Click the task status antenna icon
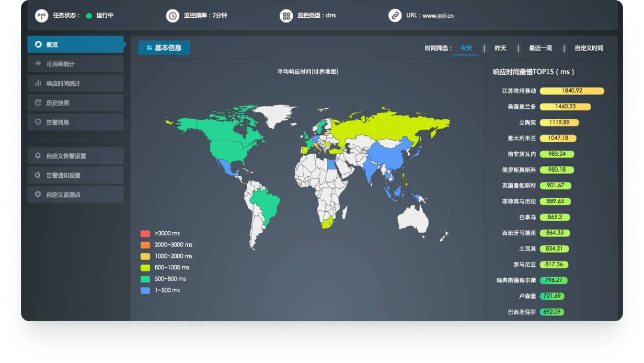 pyautogui.click(x=42, y=16)
